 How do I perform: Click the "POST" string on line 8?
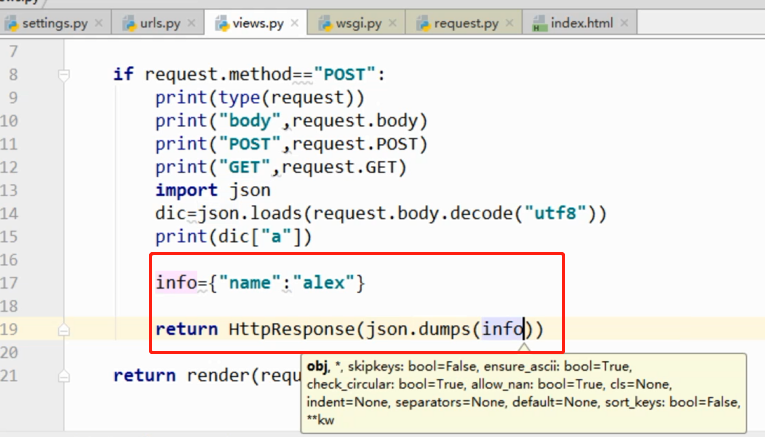[344, 75]
